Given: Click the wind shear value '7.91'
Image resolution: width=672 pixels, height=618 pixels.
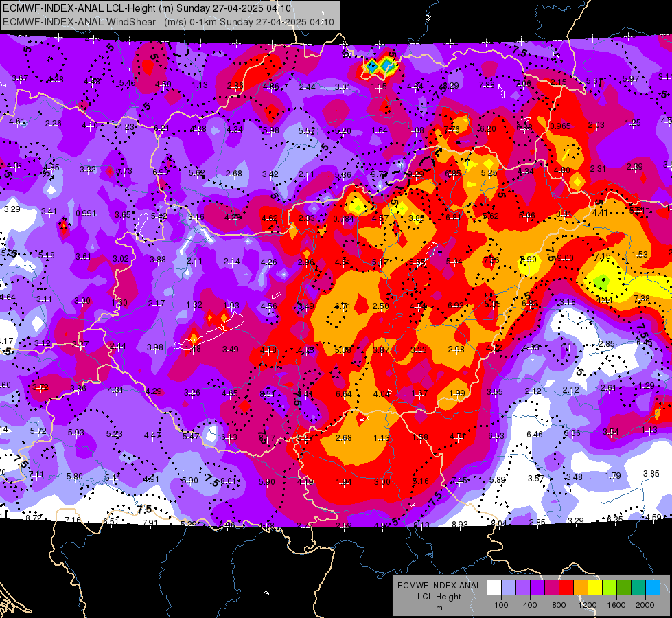Looking at the screenshot, I should [150, 523].
